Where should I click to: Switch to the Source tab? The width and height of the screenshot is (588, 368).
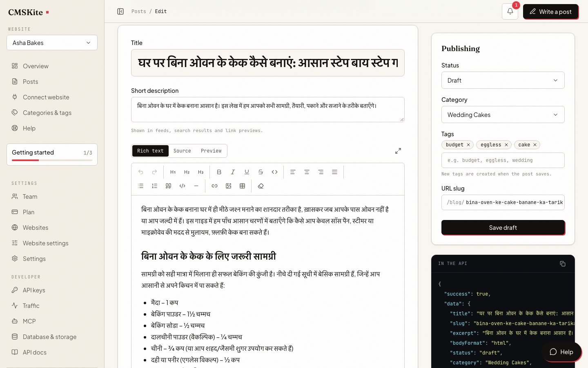tap(182, 151)
